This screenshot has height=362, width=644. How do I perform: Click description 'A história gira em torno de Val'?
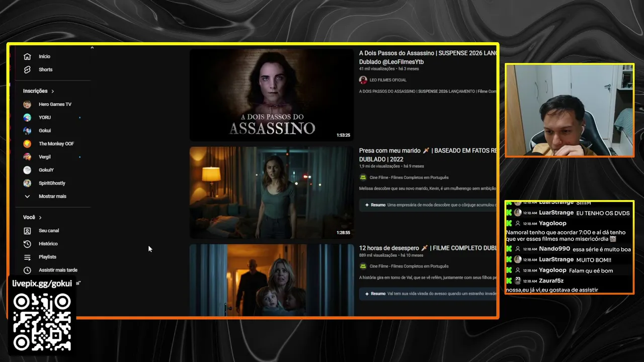[428, 278]
